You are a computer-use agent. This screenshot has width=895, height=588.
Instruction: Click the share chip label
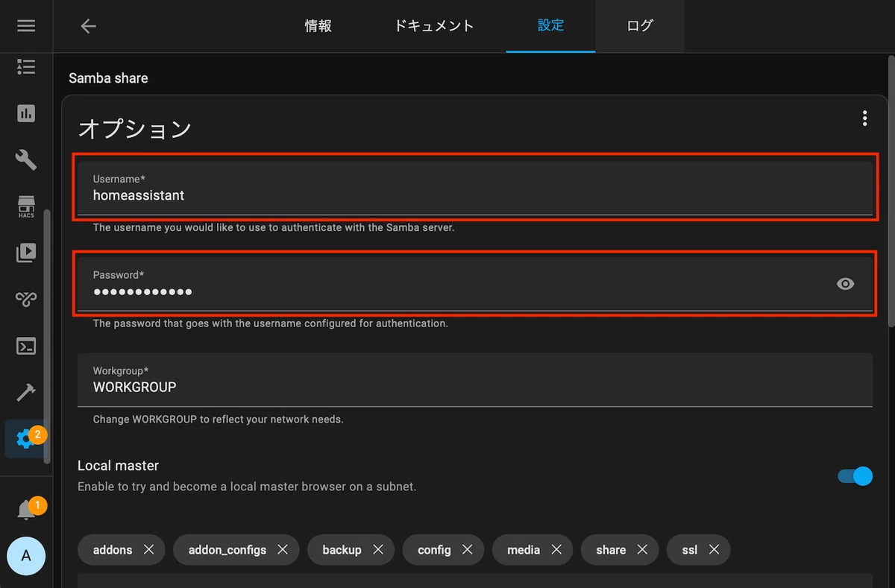[x=611, y=549]
